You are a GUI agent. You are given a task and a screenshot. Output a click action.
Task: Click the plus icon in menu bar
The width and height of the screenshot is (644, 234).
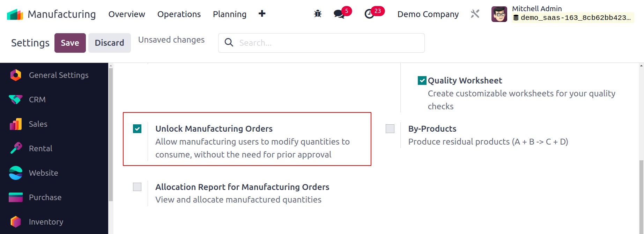point(262,14)
